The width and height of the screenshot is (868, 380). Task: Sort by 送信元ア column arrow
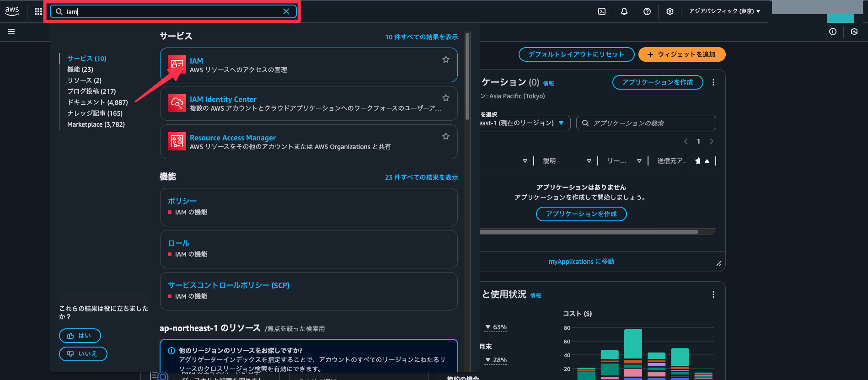[707, 161]
